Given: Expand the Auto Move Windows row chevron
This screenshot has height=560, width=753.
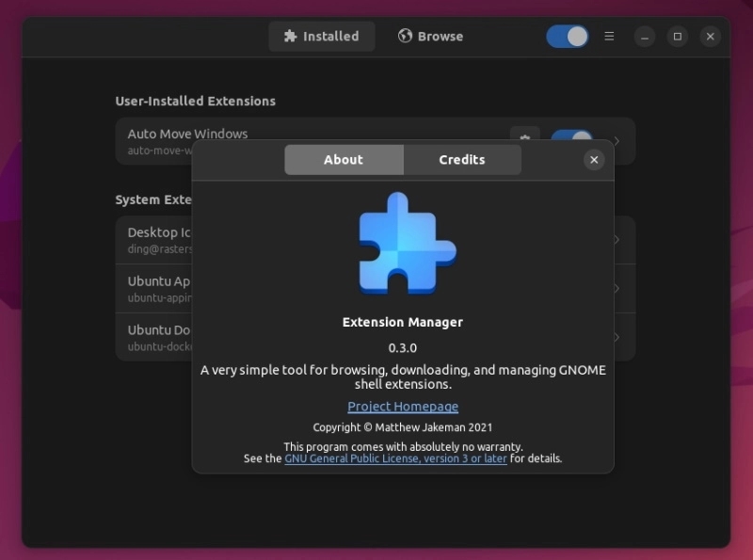Looking at the screenshot, I should tap(617, 141).
